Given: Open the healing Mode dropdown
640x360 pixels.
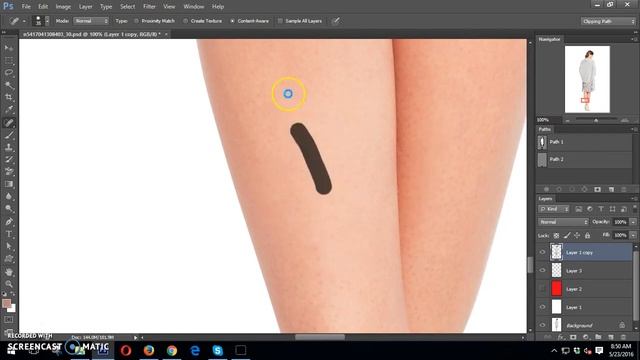Looking at the screenshot, I should coord(91,21).
